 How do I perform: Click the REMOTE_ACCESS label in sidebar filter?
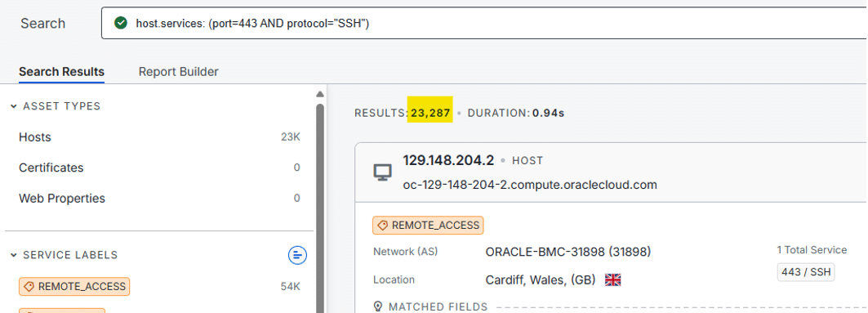[x=74, y=286]
